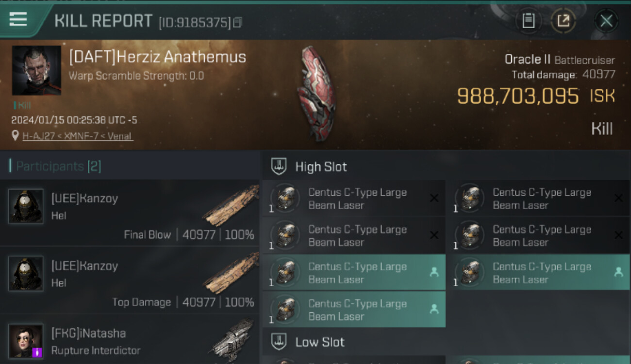This screenshot has height=364, width=631.
Task: Copy the kill report ID icon
Action: [x=237, y=22]
